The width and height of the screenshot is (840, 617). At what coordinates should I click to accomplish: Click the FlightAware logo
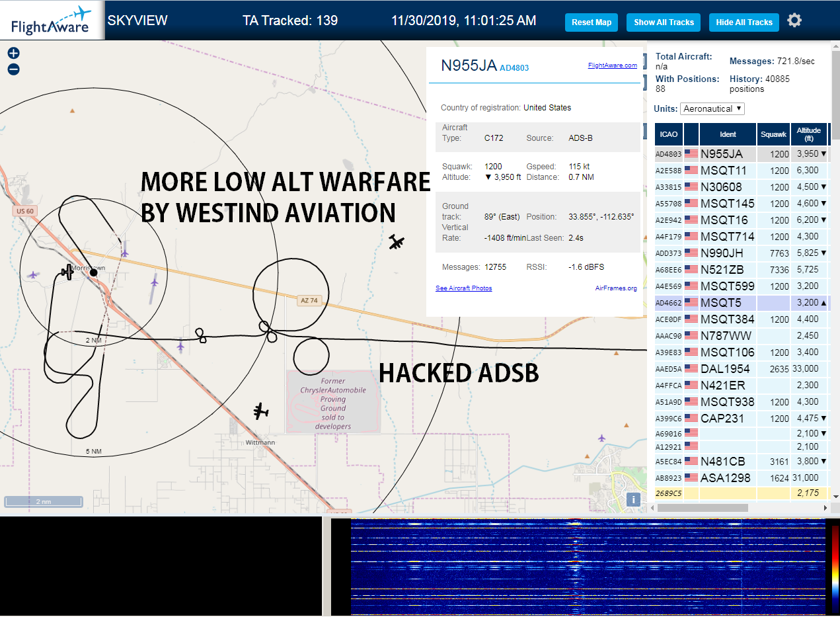pyautogui.click(x=52, y=21)
